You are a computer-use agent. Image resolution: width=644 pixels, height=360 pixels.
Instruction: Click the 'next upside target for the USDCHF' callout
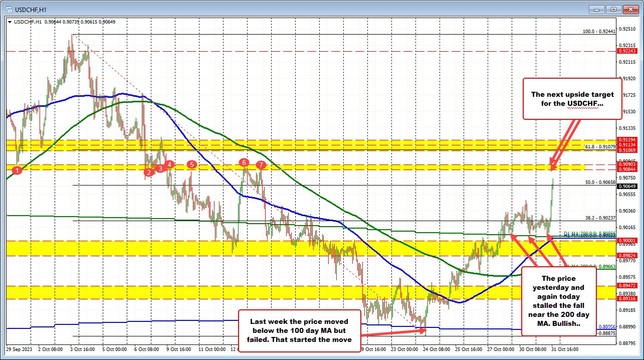572,99
